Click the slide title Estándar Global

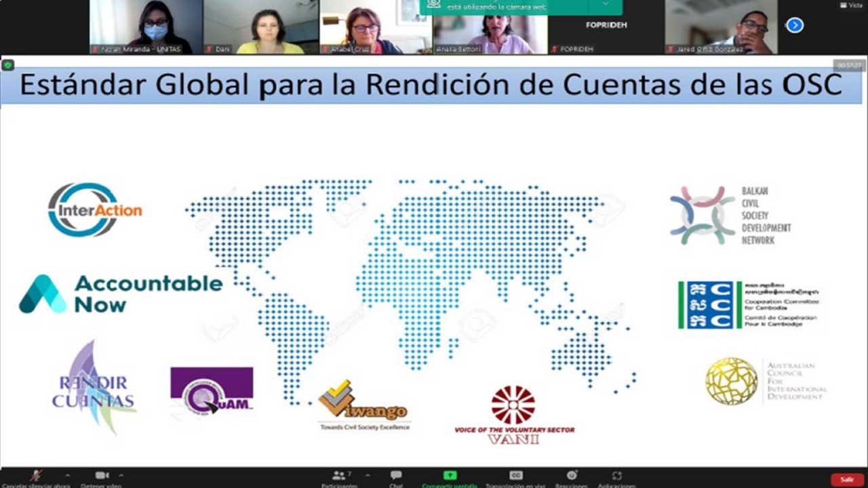pos(431,86)
